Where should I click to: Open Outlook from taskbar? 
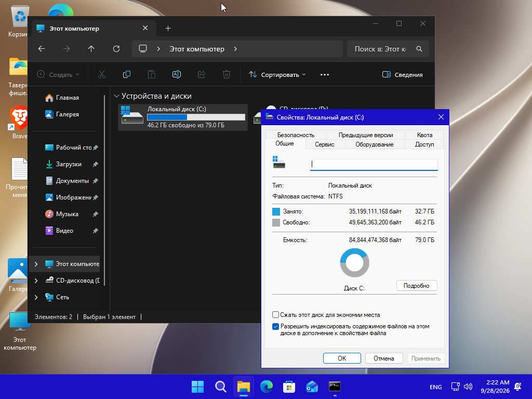tap(312, 387)
